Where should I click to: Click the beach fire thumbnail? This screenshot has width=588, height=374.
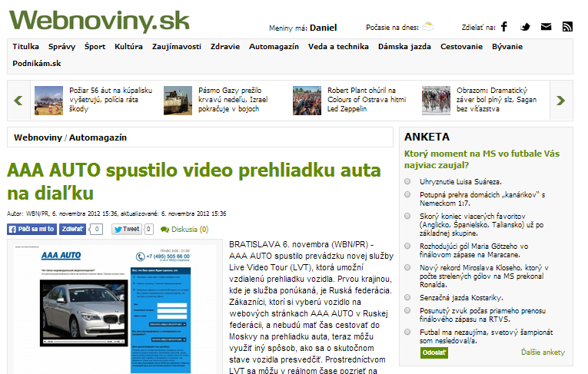[48, 101]
